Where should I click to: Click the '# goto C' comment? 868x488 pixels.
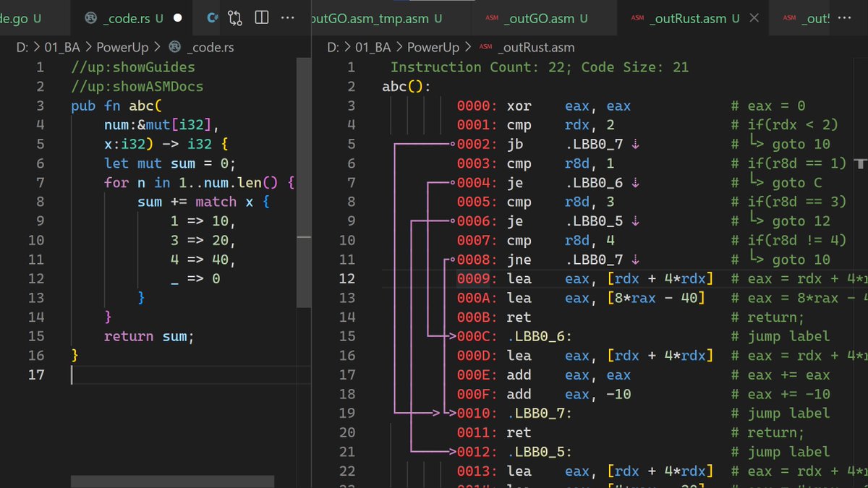coord(776,182)
